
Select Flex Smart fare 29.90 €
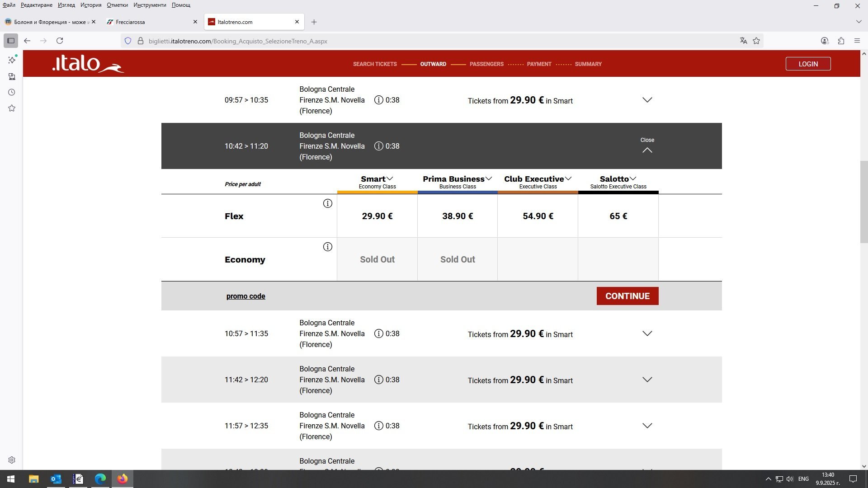tap(377, 216)
